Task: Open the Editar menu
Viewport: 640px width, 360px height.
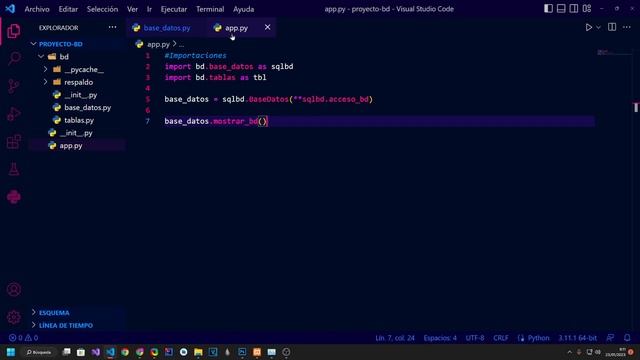Action: (68, 9)
